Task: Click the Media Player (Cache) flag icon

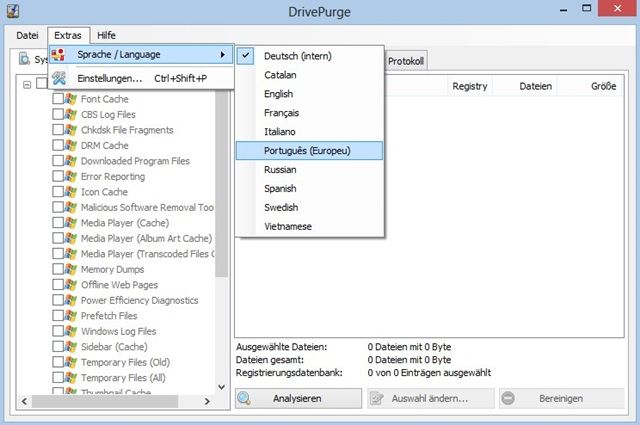Action: tap(71, 223)
